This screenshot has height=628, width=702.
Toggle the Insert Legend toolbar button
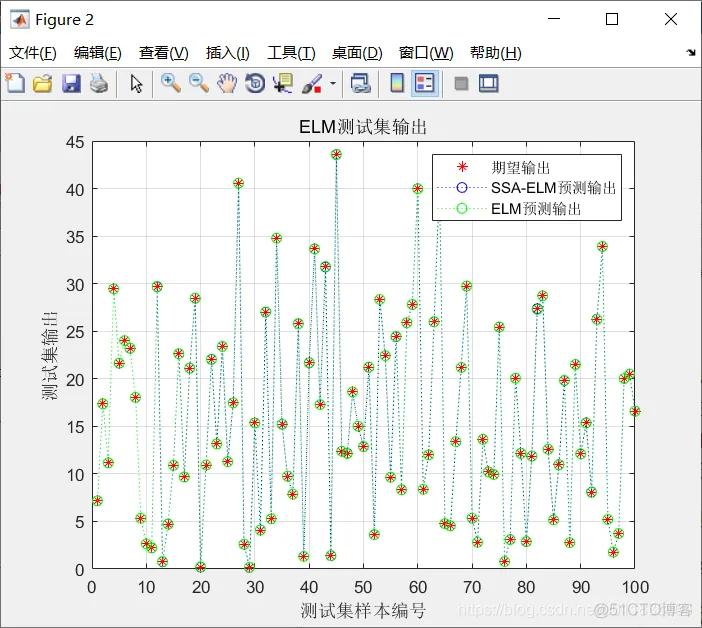(424, 83)
